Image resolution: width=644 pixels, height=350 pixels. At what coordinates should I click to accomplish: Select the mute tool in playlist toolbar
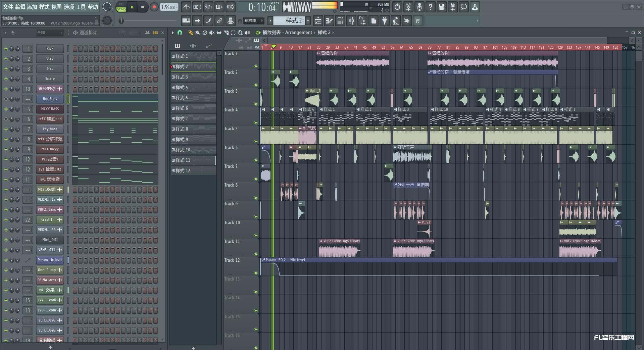point(212,33)
